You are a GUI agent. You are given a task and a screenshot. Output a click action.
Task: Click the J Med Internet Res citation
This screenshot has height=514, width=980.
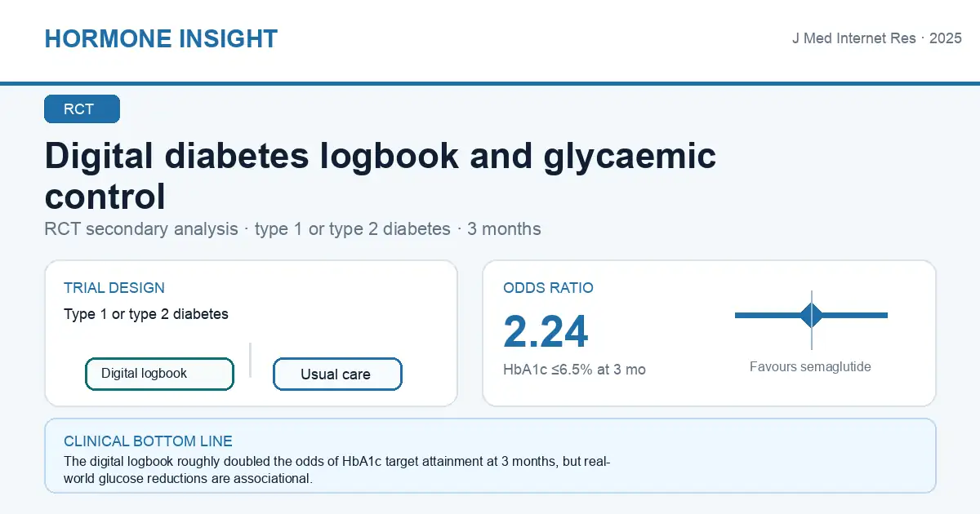click(x=876, y=38)
